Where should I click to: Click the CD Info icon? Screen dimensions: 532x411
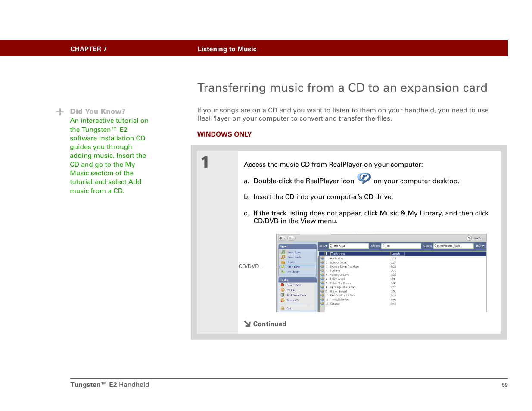283,290
